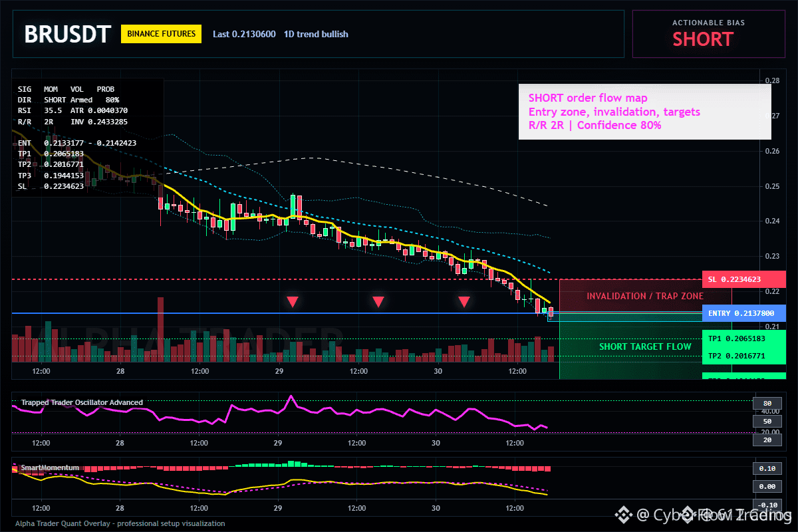The width and height of the screenshot is (798, 532).
Task: Click the 0.25 price axis label
Action: [x=773, y=186]
